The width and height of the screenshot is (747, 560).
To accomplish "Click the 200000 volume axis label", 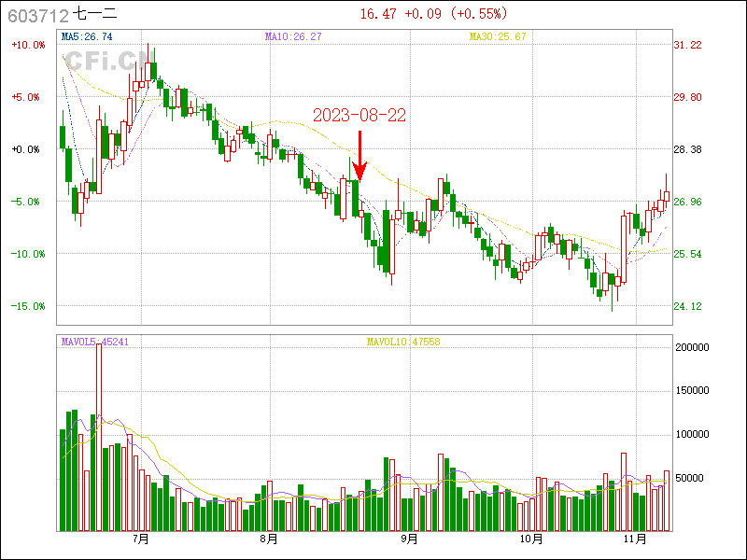I will 693,347.
